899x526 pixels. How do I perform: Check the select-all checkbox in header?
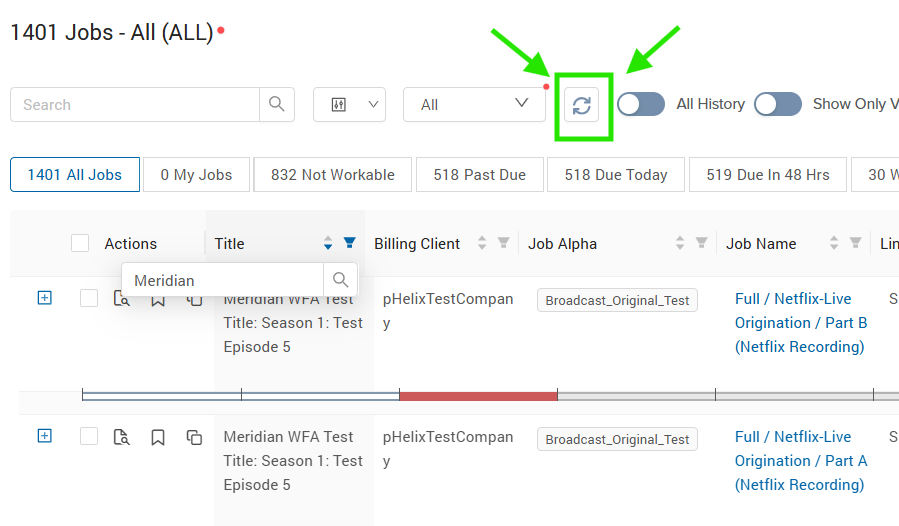coord(80,243)
